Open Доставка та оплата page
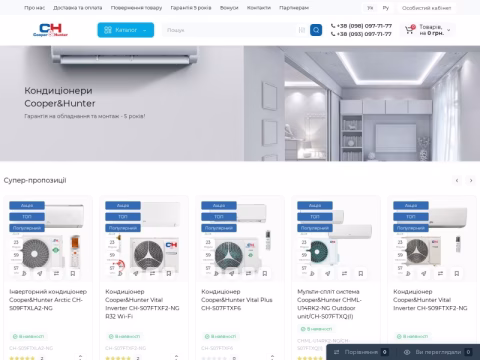Screen dimensions: 480x360 (78, 8)
